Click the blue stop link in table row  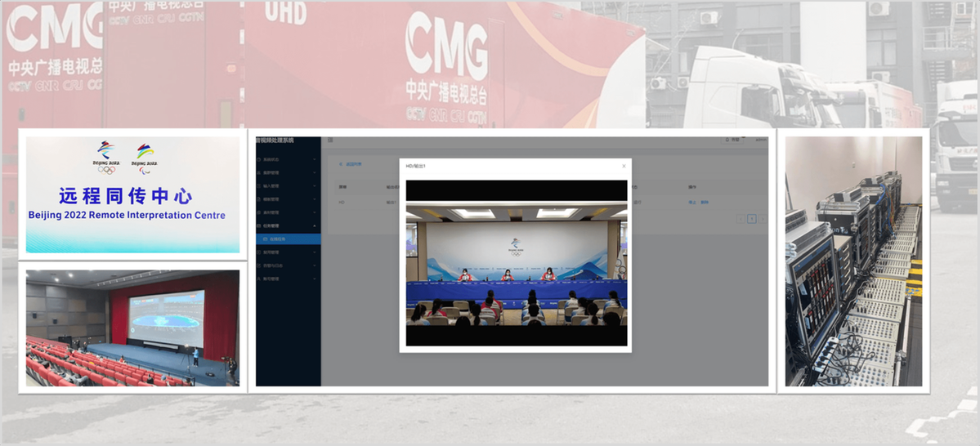pos(691,202)
